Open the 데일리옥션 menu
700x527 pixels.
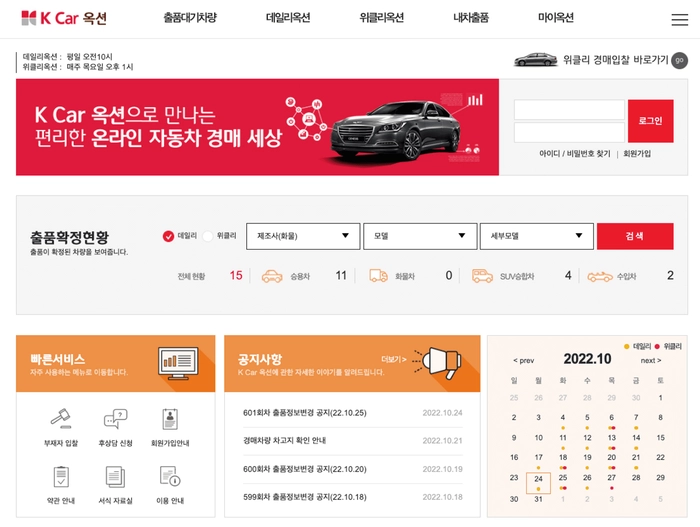[x=288, y=18]
